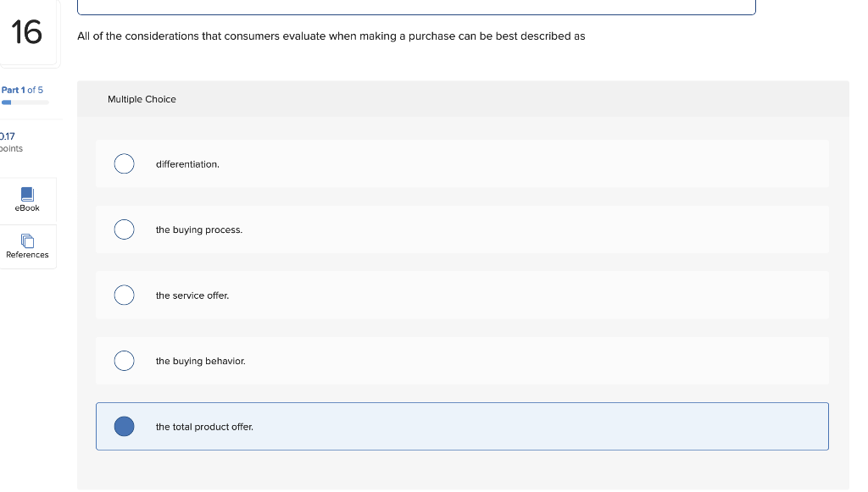Viewport: 868px width, 492px height.
Task: Click the "the service offer." answer row
Action: [462, 295]
